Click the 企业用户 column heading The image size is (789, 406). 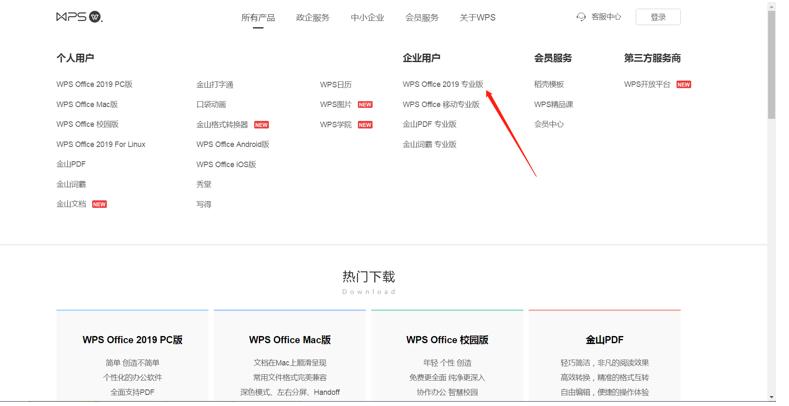(x=421, y=58)
